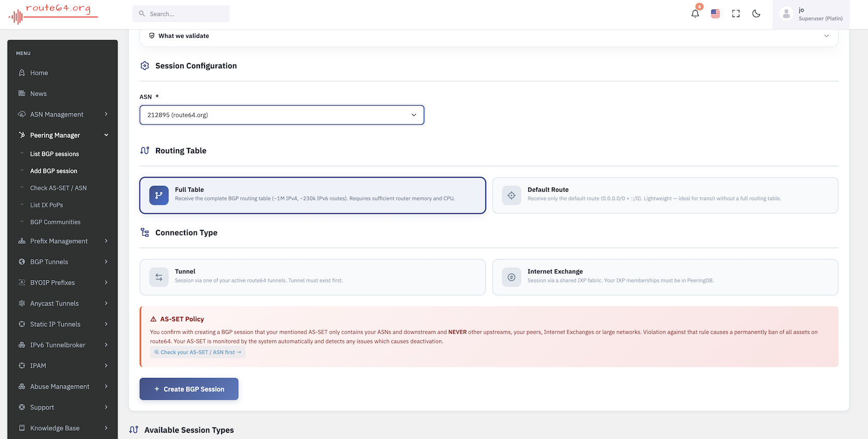Click the Prefix Management icon
Screen dimensions: 868x439
(22, 241)
